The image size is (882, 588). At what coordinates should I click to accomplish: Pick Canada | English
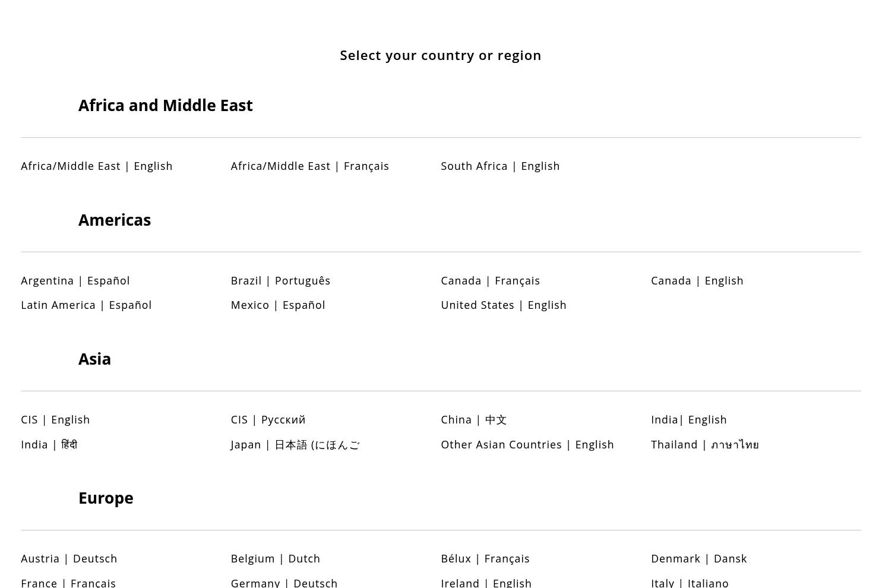697,281
